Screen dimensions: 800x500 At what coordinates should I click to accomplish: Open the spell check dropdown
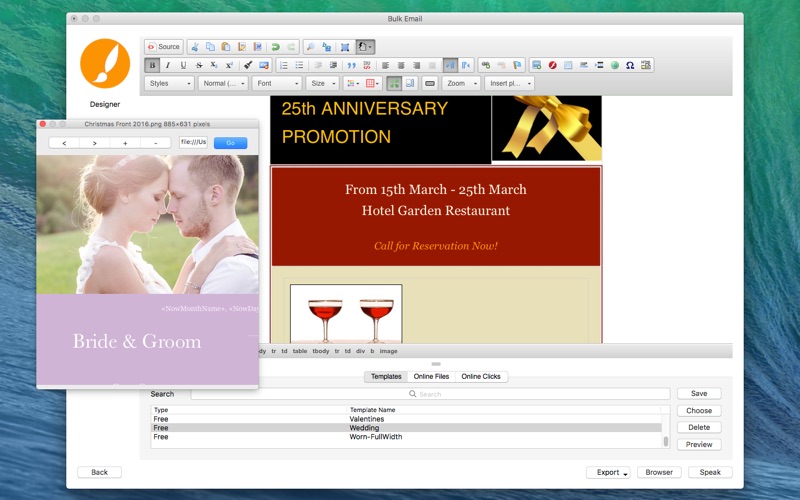coord(365,47)
